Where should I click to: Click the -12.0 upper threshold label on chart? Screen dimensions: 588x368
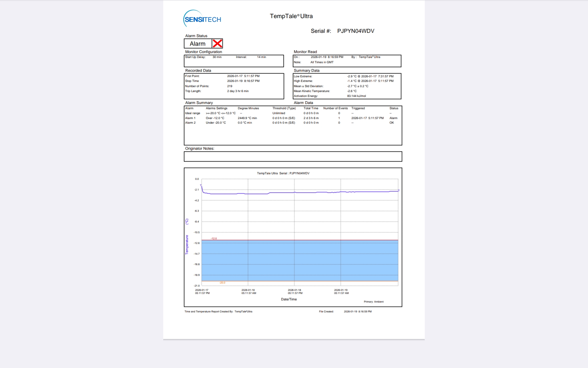pyautogui.click(x=213, y=238)
